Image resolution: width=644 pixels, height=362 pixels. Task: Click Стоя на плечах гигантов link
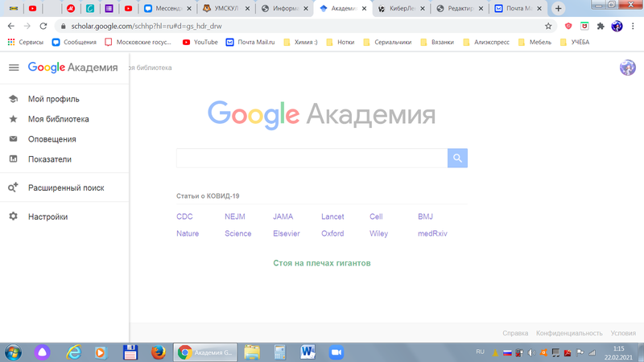(322, 263)
